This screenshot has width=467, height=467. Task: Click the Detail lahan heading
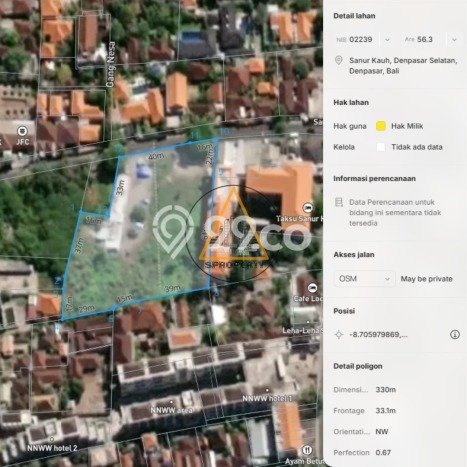tap(354, 16)
